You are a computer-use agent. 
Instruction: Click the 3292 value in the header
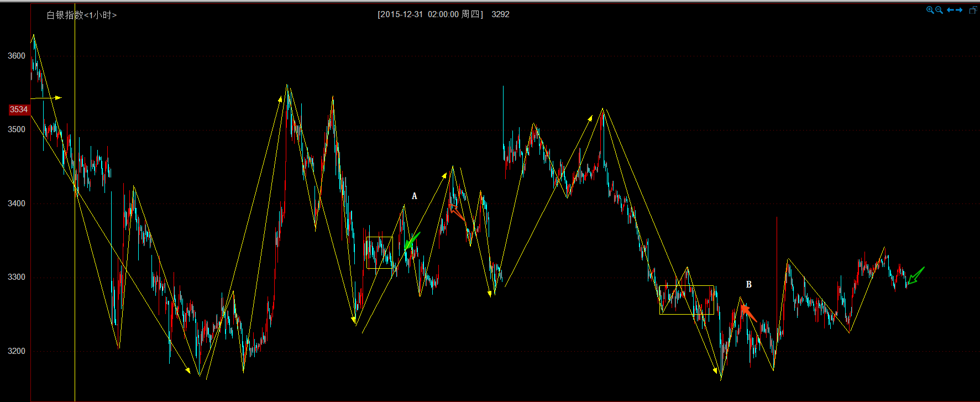(501, 14)
